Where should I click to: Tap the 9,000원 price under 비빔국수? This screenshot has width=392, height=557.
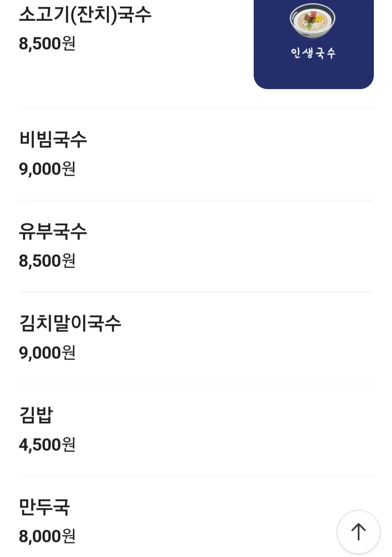(47, 169)
